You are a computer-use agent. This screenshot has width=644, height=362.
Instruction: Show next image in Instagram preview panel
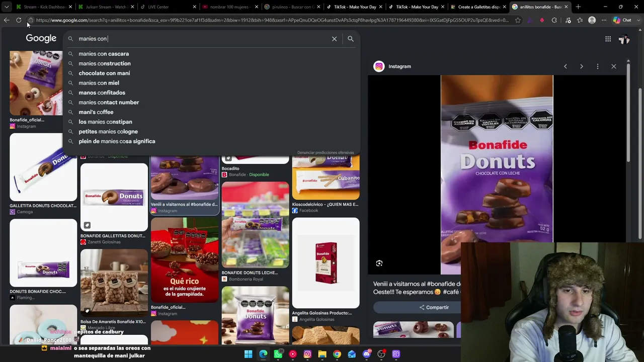(582, 66)
